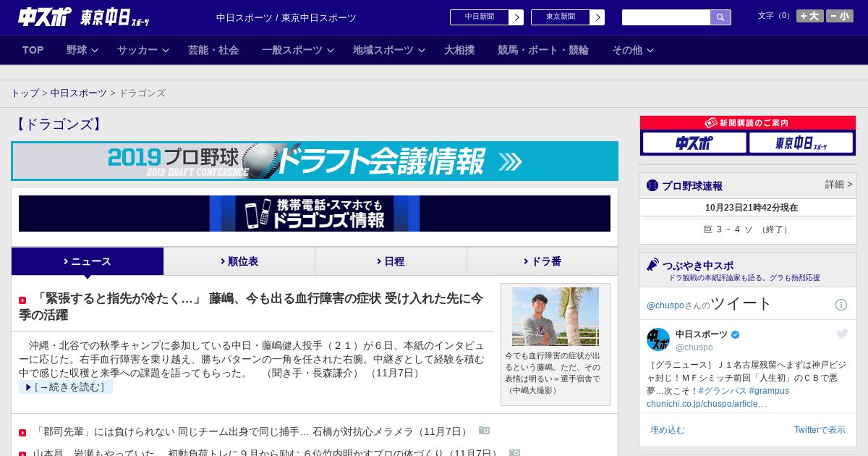Click the search input field
The image size is (868, 456).
tap(666, 17)
